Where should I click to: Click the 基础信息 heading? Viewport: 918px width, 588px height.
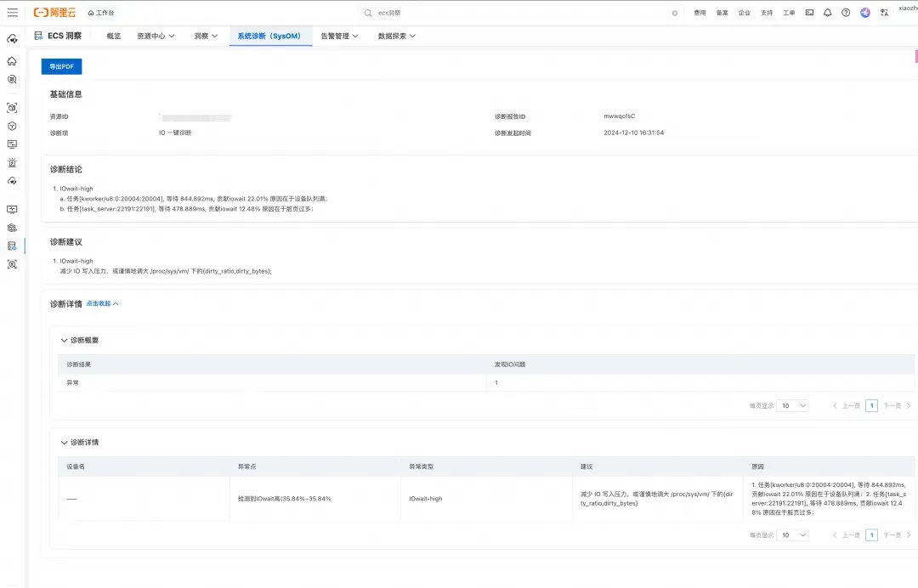pyautogui.click(x=66, y=94)
